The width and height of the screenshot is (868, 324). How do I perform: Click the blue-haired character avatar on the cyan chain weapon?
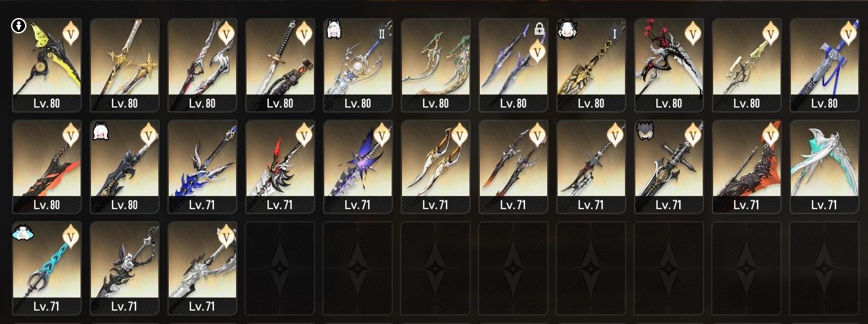[x=20, y=233]
